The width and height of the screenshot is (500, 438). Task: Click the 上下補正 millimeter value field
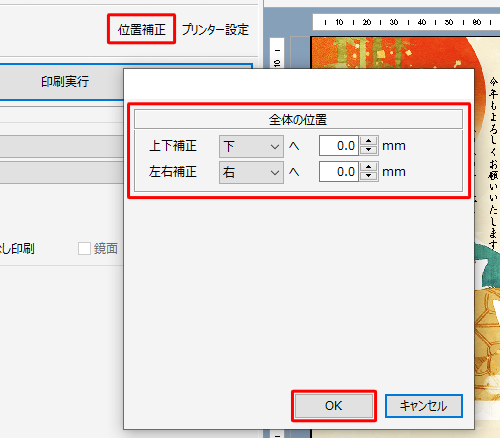coord(339,146)
